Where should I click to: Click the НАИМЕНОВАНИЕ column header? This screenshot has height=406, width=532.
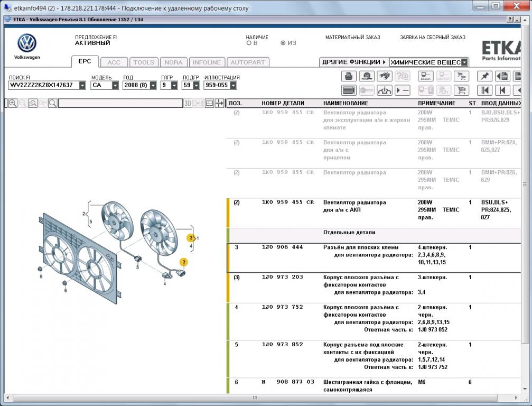point(346,103)
